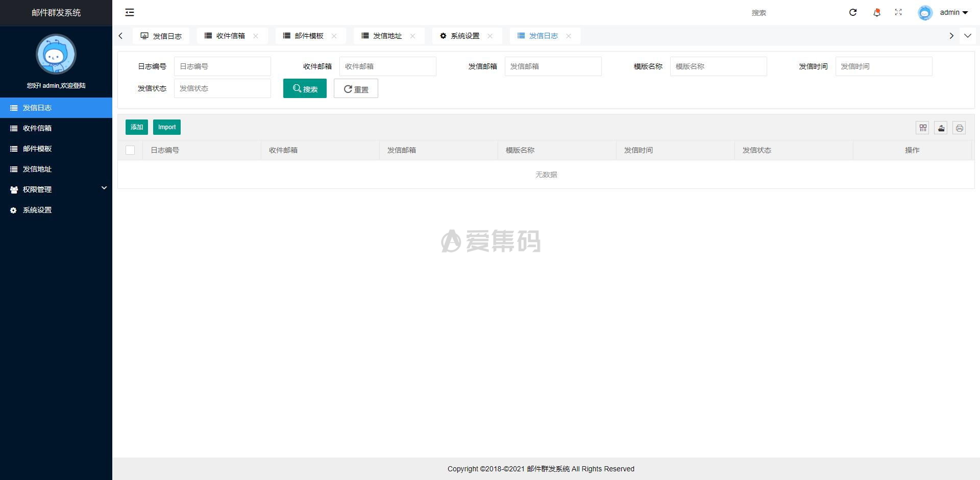This screenshot has height=480, width=980.
Task: Click the 添加 add button
Action: pyautogui.click(x=137, y=127)
